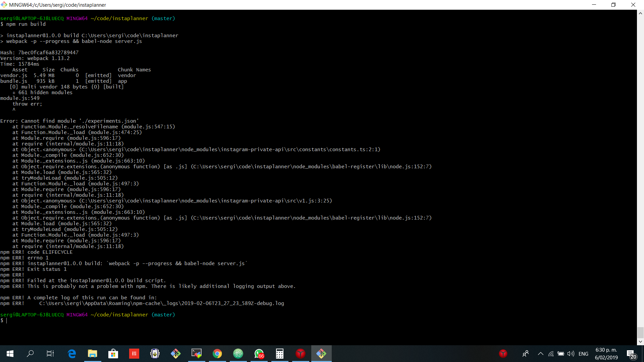
Task: Click the "npm ERR! code ELIFECYCLE" line
Action: (x=36, y=252)
